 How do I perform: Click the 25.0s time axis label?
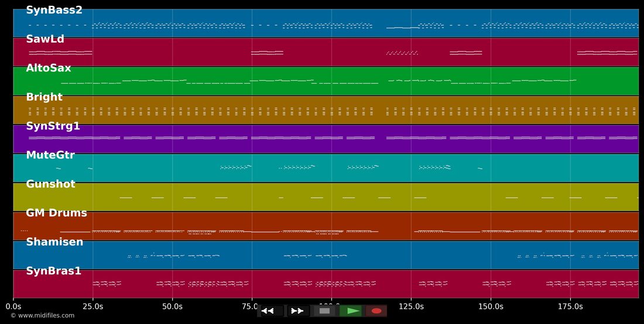[x=93, y=306]
